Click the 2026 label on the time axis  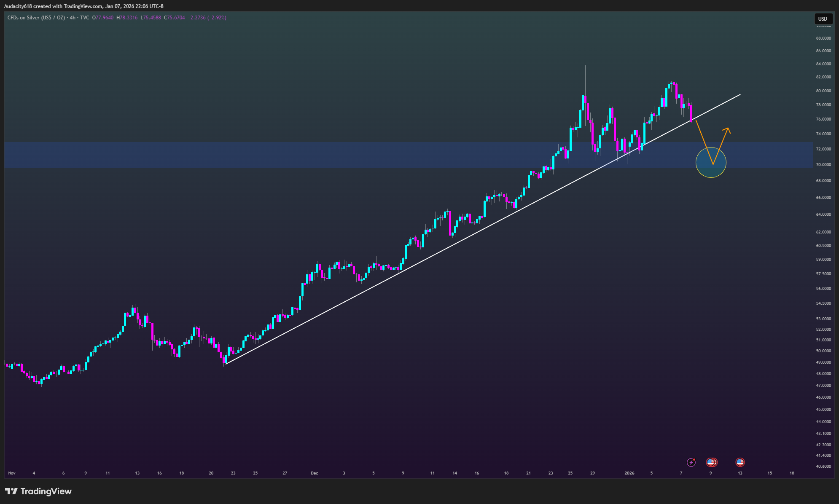pos(629,473)
